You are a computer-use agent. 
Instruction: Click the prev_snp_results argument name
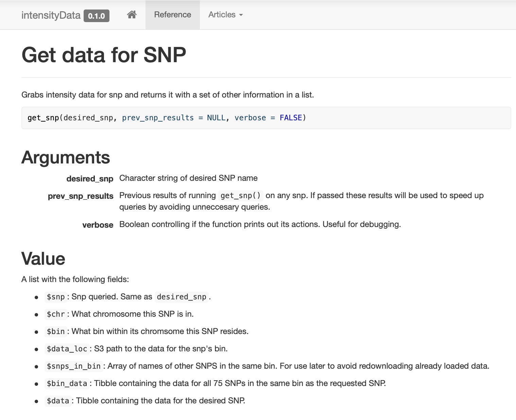[x=81, y=196]
